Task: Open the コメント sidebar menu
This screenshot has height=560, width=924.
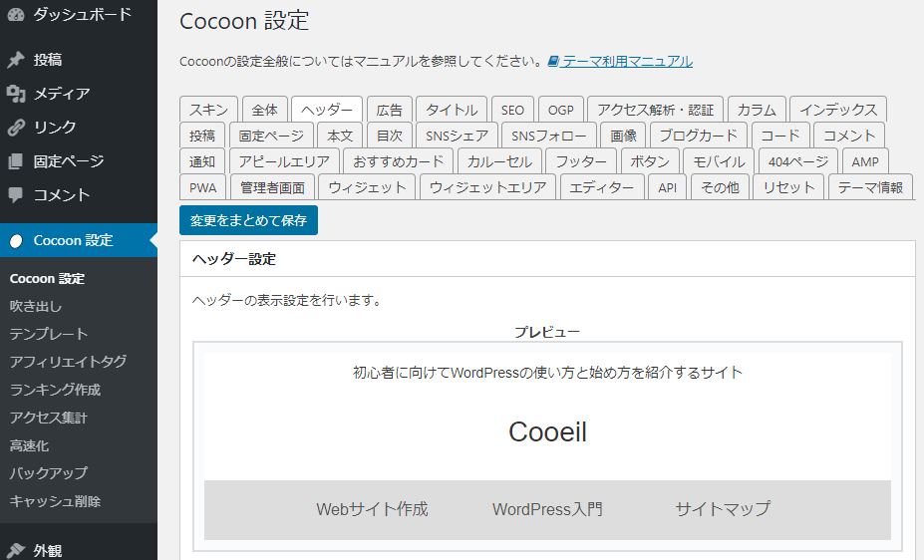Action: [x=79, y=195]
